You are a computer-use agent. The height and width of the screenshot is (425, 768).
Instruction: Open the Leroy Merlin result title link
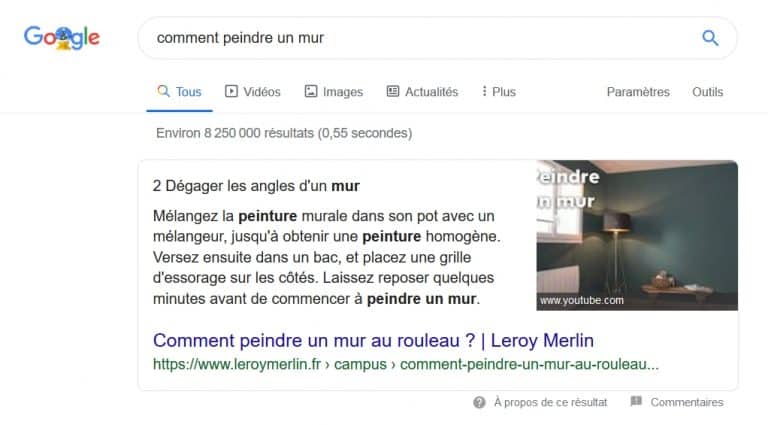[x=373, y=340]
